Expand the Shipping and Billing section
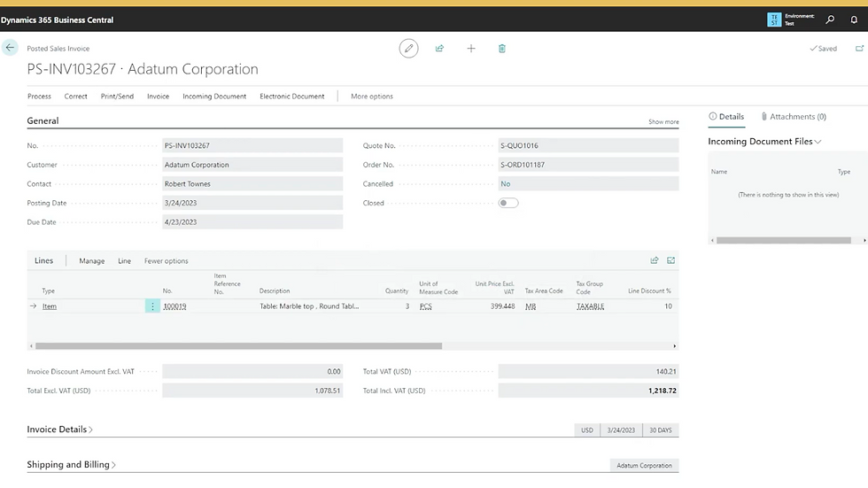Viewport: 868px width, 488px height. [72, 465]
